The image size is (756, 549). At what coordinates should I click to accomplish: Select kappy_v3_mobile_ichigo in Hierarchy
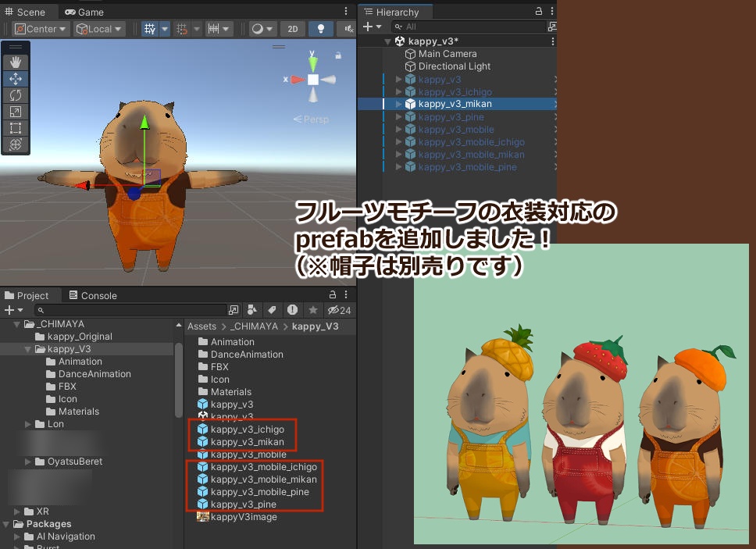click(x=471, y=142)
